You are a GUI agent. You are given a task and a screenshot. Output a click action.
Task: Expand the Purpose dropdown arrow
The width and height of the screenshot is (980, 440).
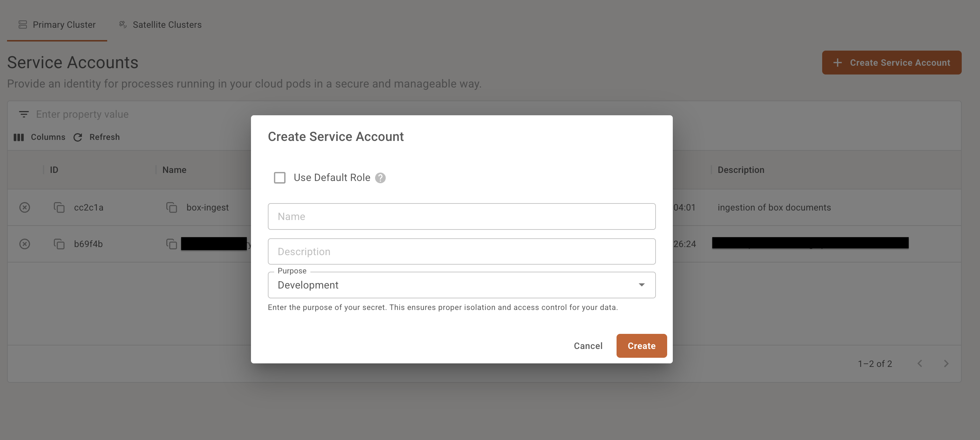[641, 285]
